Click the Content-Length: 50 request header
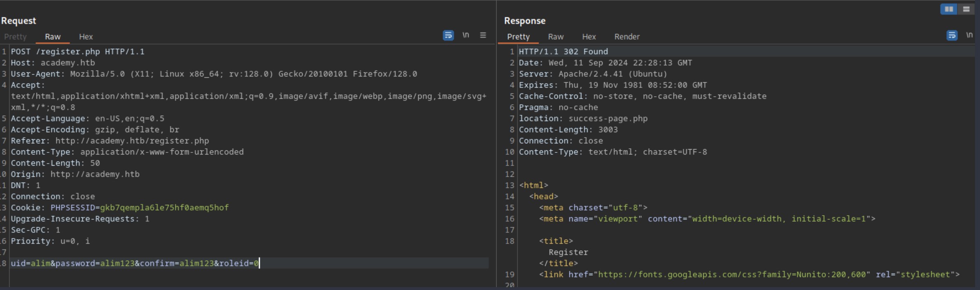 (55, 163)
